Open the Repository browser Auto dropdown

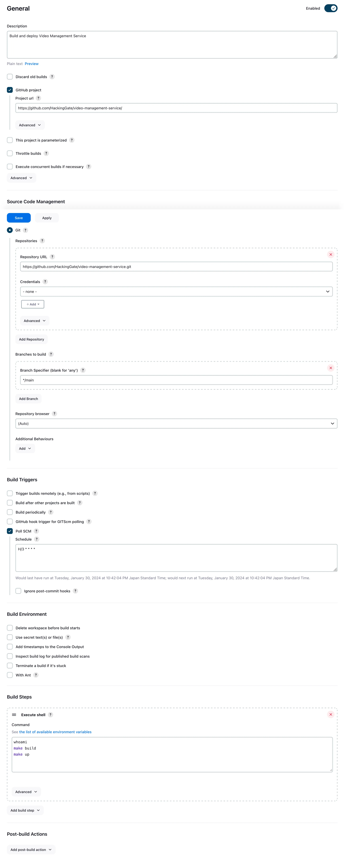[x=176, y=424]
